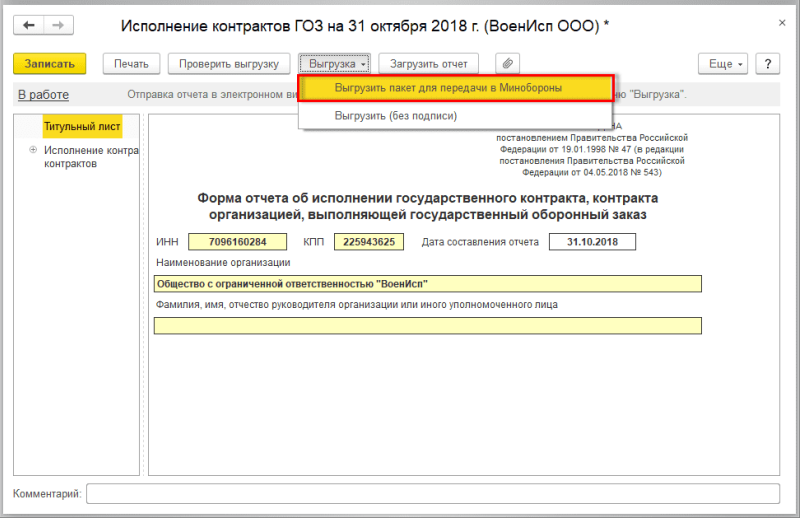Expand the Исполнение контрактов tree node

pos(33,150)
